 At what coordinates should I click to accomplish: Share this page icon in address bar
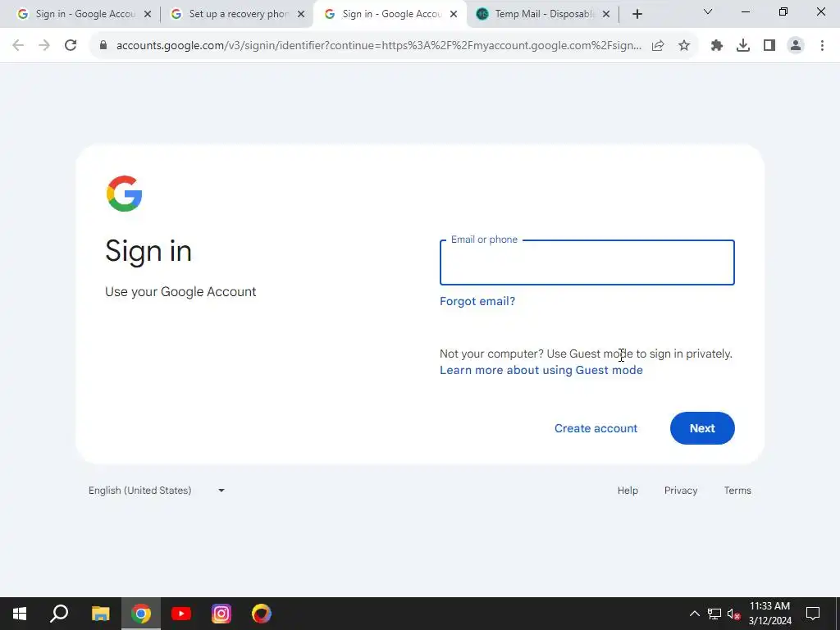(658, 45)
